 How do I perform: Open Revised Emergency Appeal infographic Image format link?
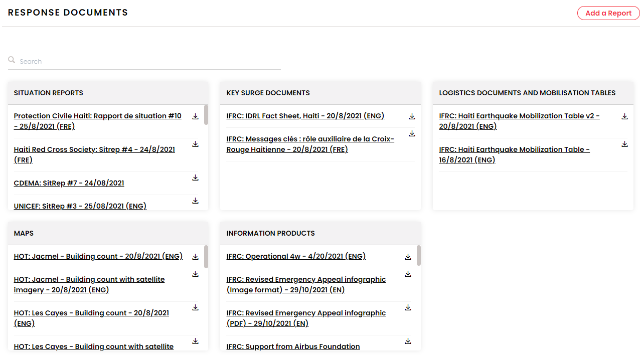click(306, 284)
